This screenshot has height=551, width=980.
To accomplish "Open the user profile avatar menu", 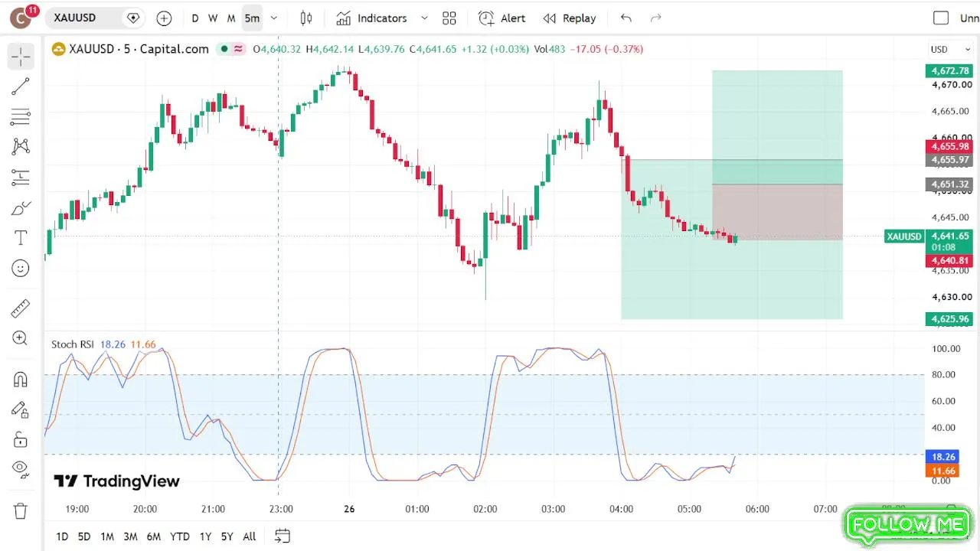I will point(21,18).
